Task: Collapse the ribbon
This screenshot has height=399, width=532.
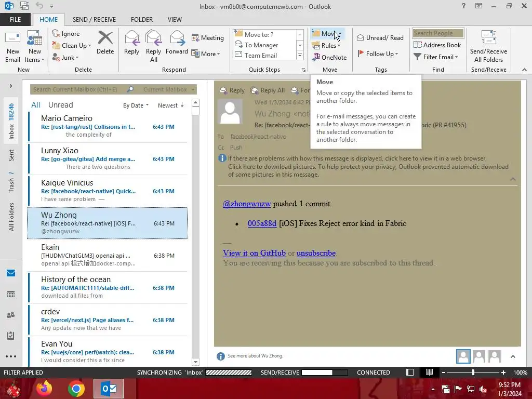Action: (524, 70)
